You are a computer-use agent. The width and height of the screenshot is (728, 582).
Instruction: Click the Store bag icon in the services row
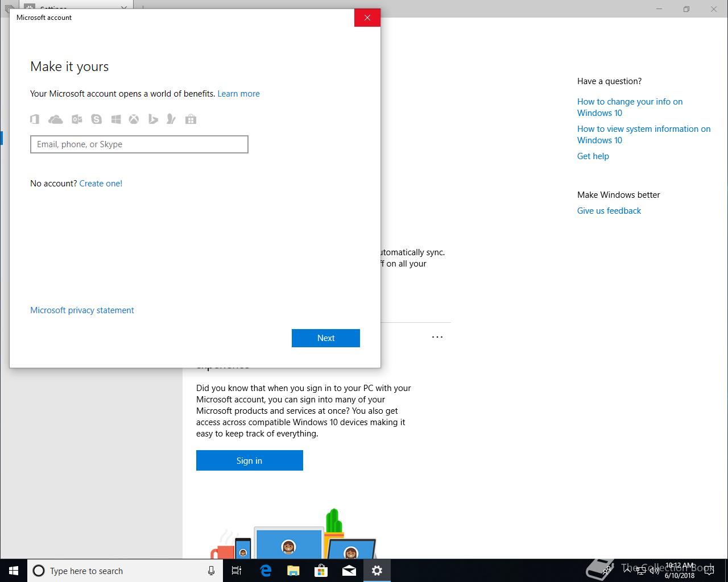191,119
